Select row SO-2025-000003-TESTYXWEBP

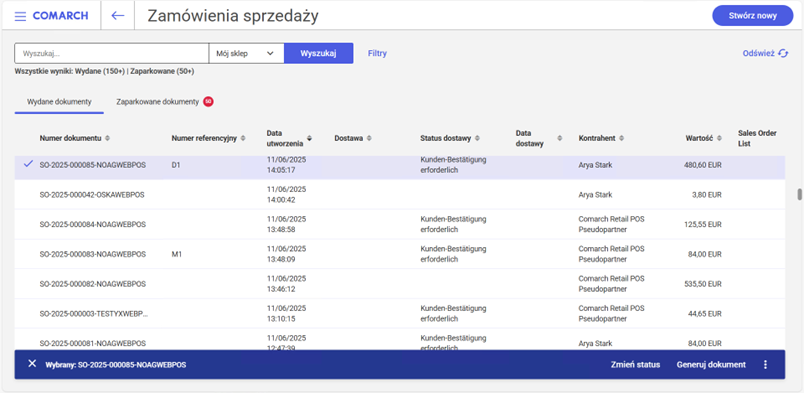399,314
